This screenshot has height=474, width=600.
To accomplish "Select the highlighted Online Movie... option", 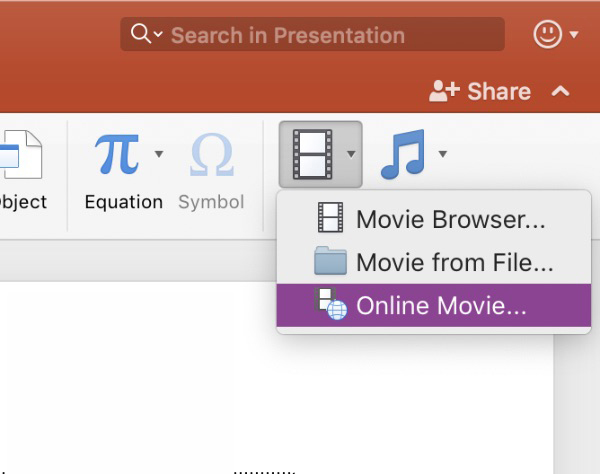I will pyautogui.click(x=441, y=306).
